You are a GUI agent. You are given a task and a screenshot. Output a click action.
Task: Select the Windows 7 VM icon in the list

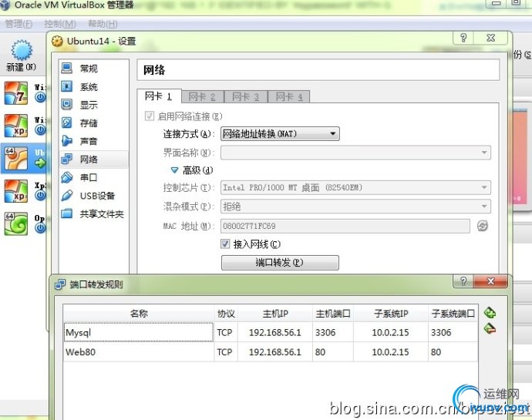15,92
